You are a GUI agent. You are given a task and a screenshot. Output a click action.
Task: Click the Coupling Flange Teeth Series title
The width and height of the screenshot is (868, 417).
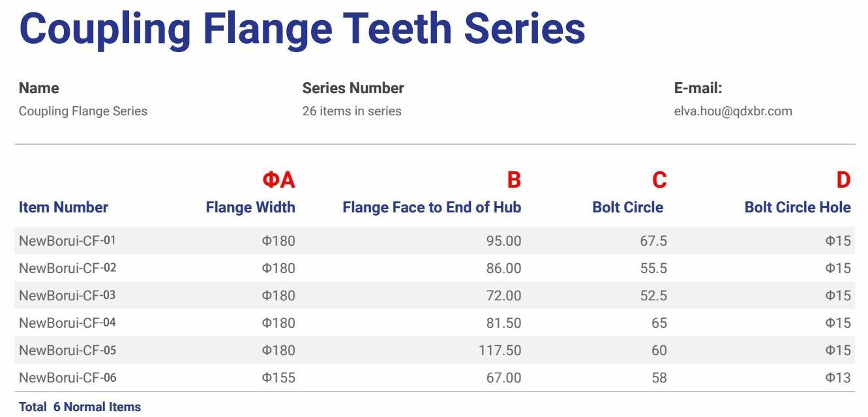(x=302, y=28)
